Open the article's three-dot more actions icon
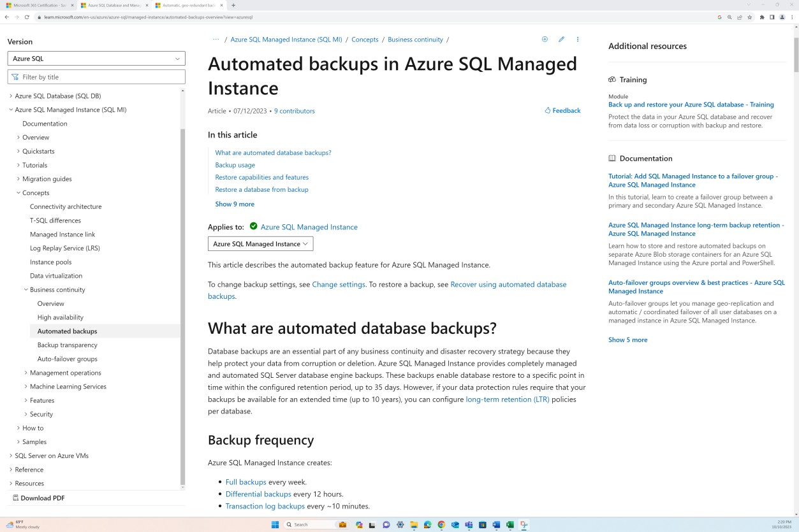 click(x=577, y=39)
